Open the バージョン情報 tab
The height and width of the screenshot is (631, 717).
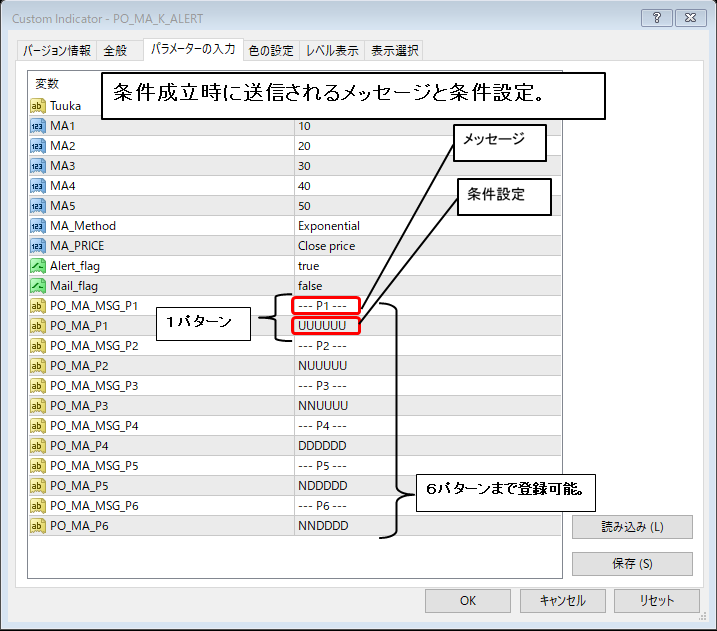click(x=57, y=50)
